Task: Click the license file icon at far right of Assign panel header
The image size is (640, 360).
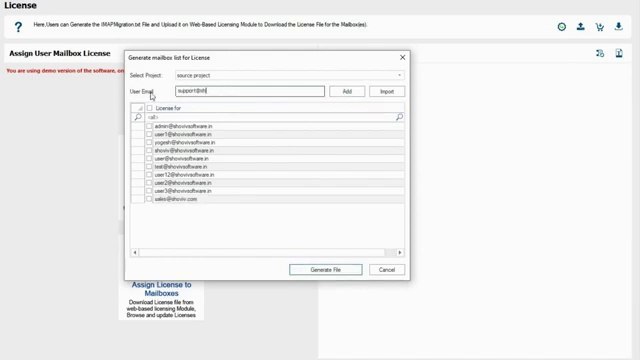Action: 619,53
